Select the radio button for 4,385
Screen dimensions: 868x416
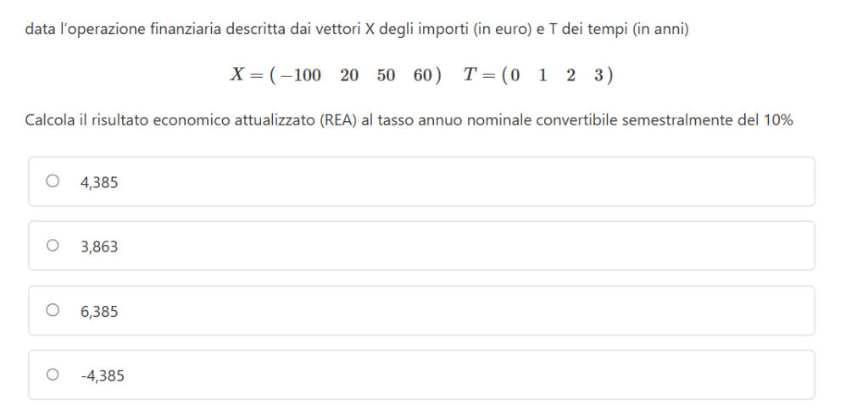point(53,180)
